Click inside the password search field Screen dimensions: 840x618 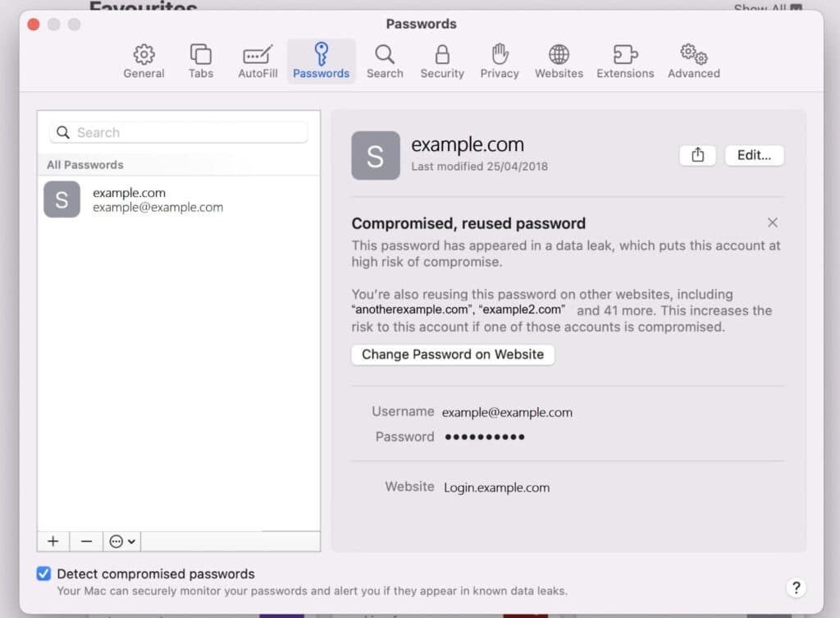[177, 132]
